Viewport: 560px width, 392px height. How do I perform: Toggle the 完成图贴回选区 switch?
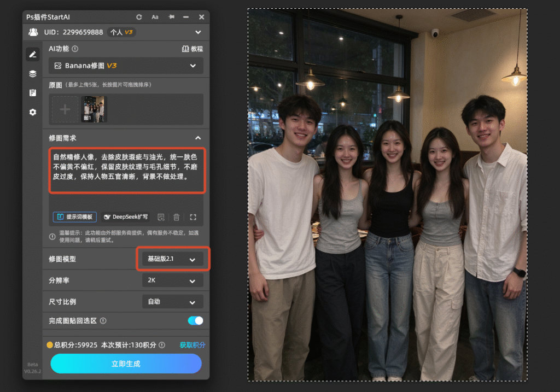[x=195, y=321]
